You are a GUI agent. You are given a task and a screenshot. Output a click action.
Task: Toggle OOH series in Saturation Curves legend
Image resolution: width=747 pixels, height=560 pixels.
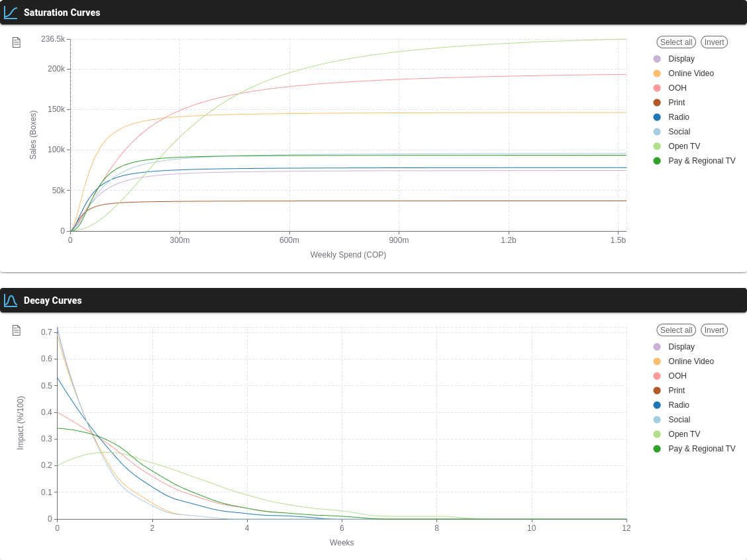677,88
